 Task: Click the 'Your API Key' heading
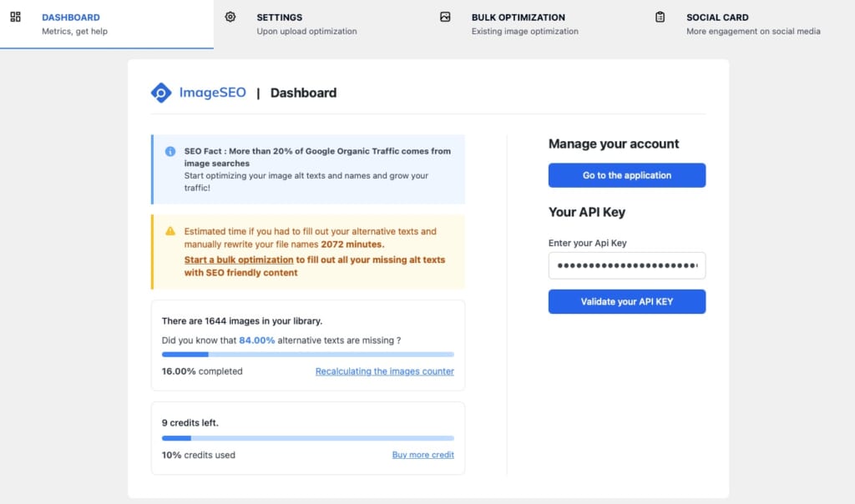coord(587,212)
